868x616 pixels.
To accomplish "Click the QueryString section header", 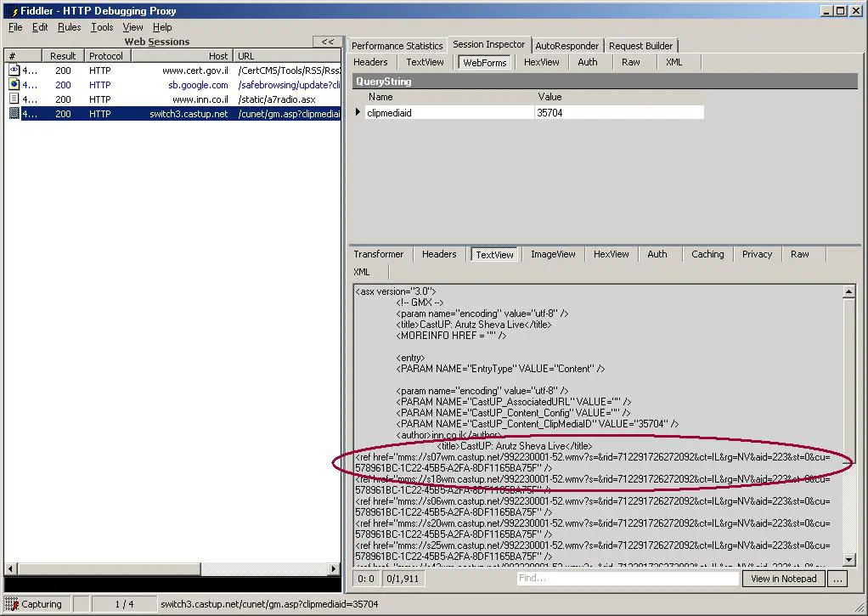I will click(x=605, y=82).
